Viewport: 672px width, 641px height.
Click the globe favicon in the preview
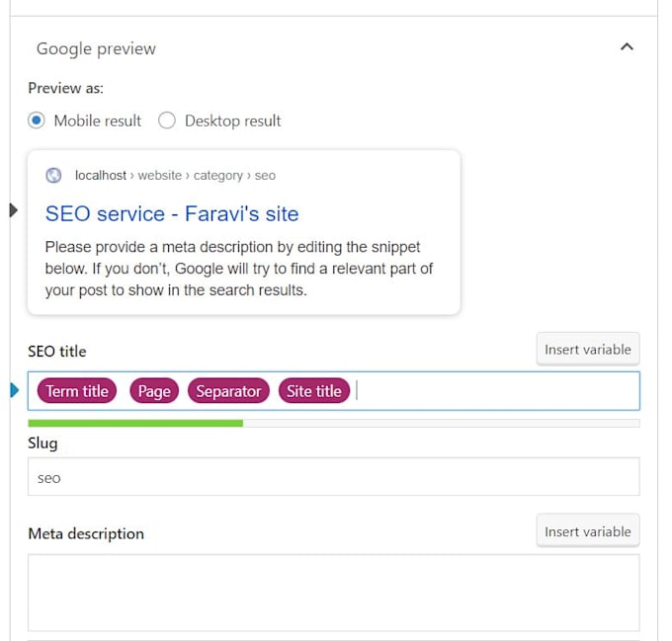[x=53, y=176]
